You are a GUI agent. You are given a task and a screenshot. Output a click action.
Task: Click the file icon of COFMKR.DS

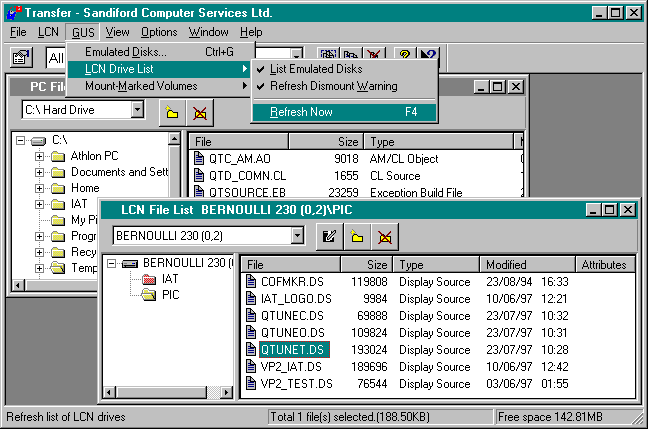251,281
